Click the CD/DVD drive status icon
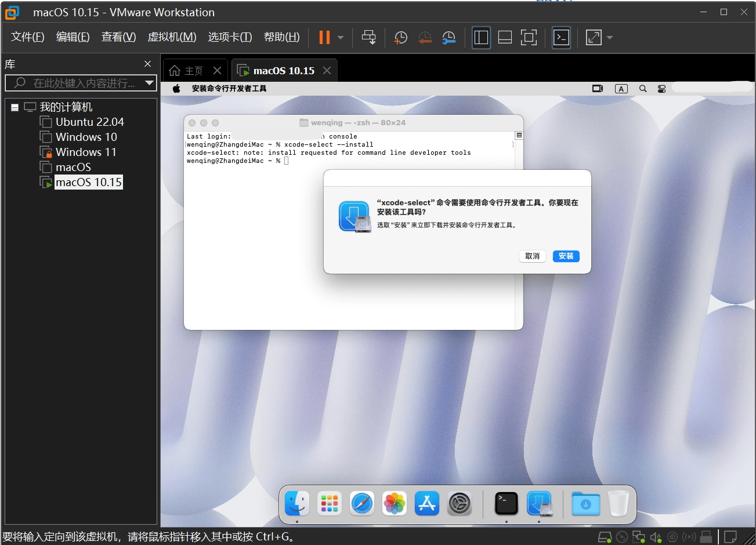 pyautogui.click(x=621, y=537)
